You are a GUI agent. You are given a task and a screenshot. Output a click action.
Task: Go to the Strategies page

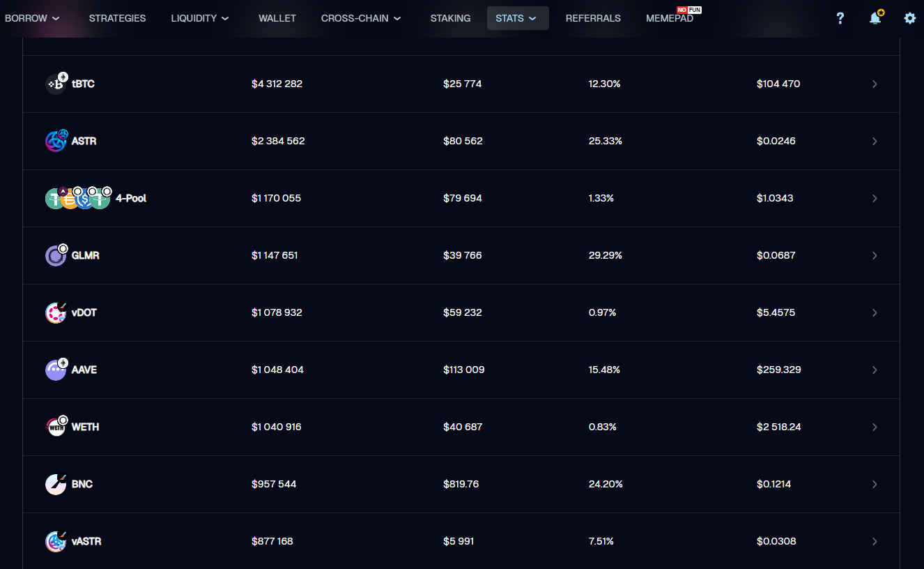[x=118, y=18]
